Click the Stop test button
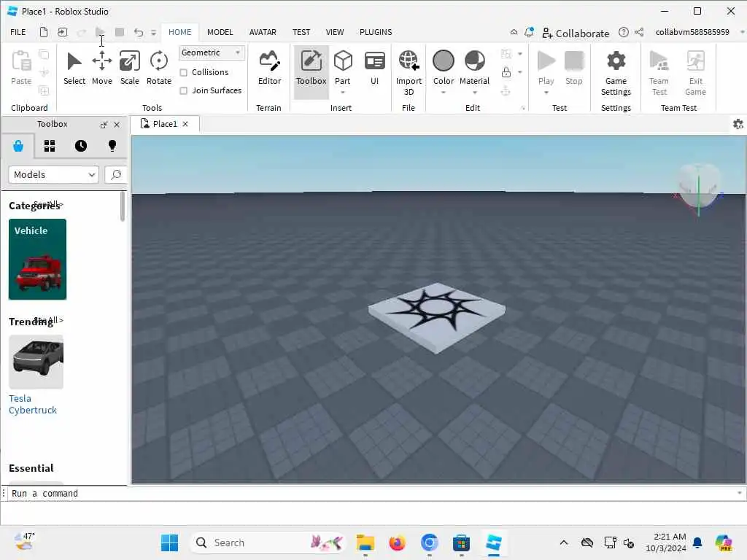747x560 pixels. (573, 68)
